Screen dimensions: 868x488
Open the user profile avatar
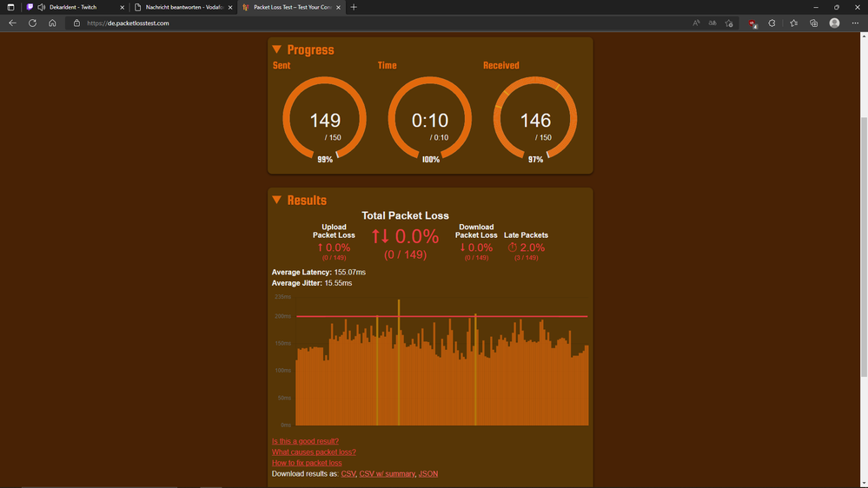tap(834, 23)
